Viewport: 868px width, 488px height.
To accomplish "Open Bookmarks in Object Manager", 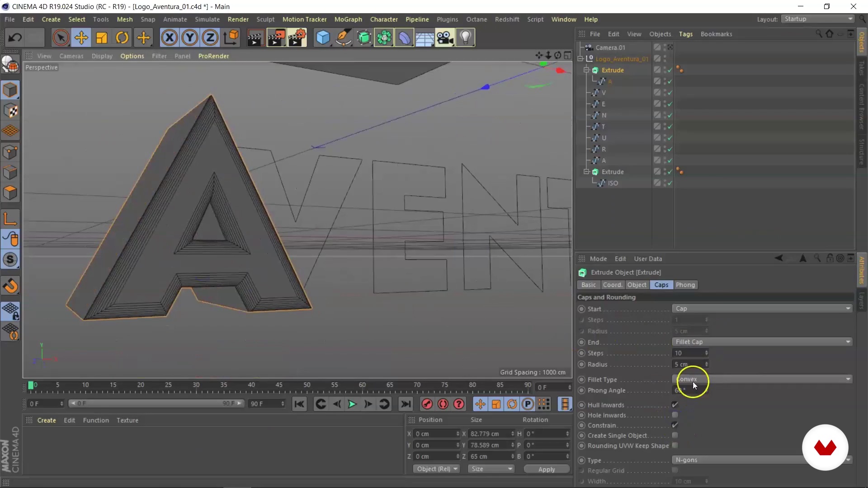I will click(x=716, y=34).
